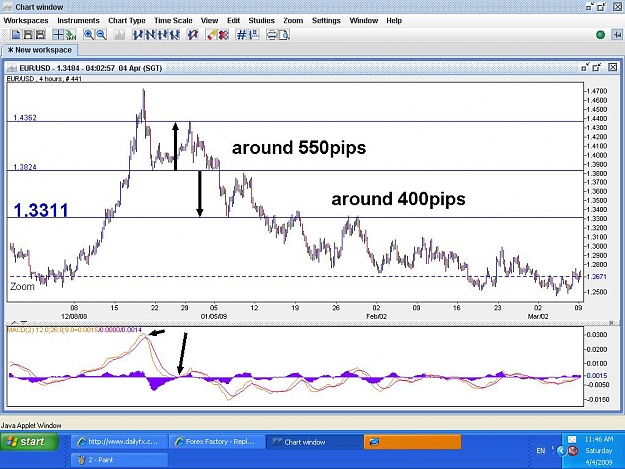Click the 1.4362 horizontal line label
Viewport: 625px width, 469px height.
point(25,118)
